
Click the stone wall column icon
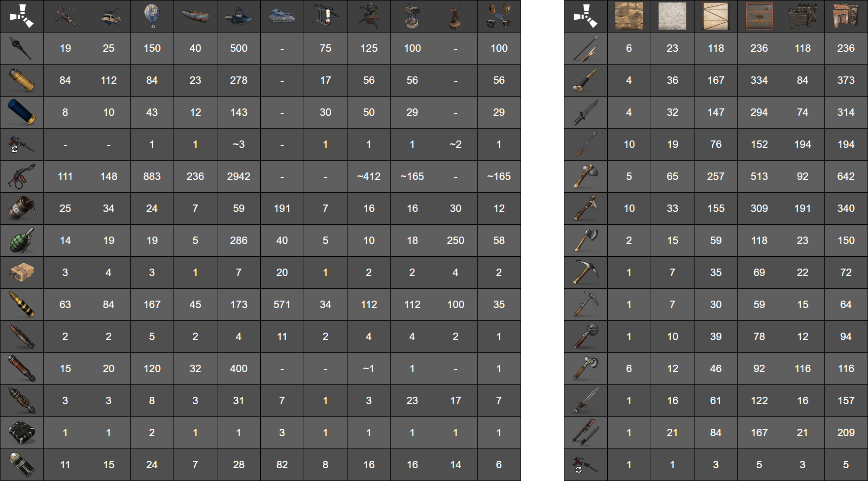pos(672,16)
